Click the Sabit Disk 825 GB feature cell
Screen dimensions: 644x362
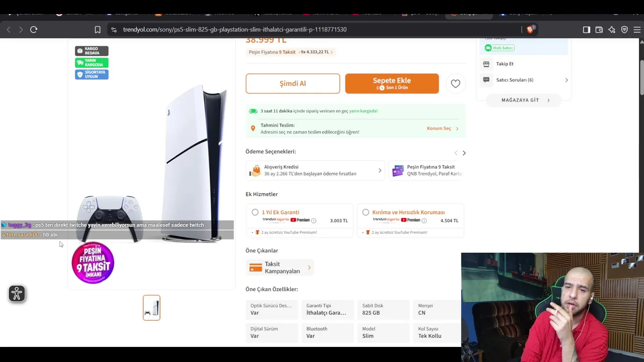tap(383, 309)
